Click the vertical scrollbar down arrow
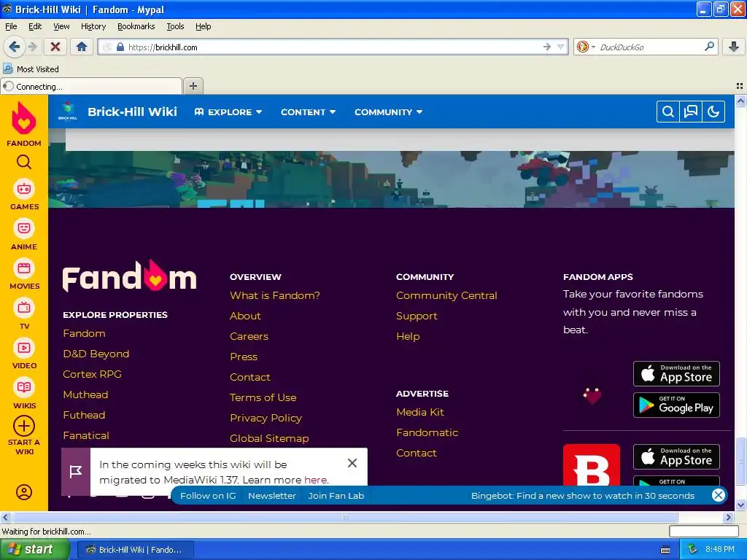Screen dimensions: 747x560 tap(740, 505)
